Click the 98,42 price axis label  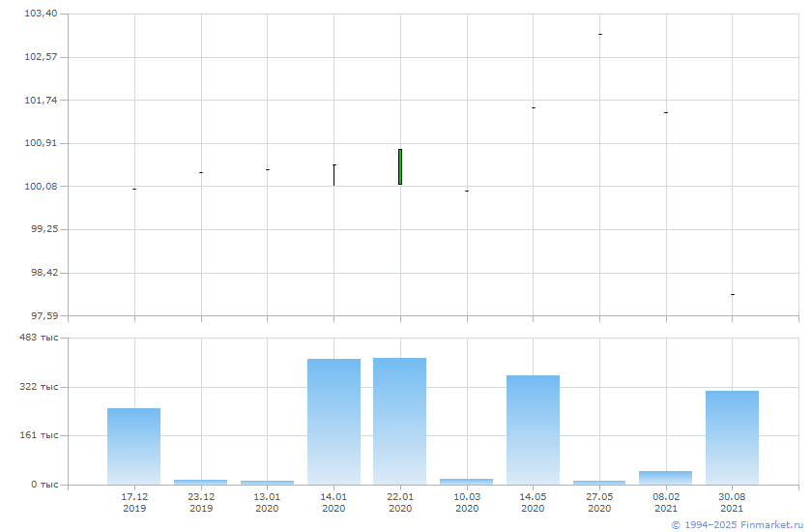pos(44,273)
